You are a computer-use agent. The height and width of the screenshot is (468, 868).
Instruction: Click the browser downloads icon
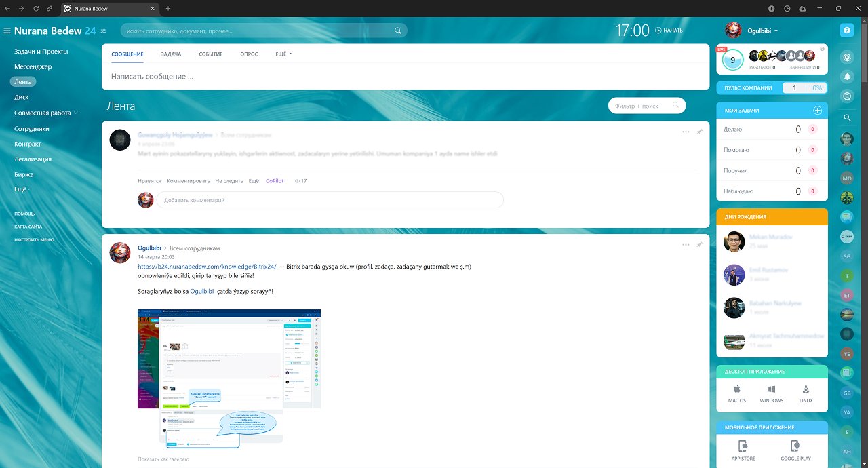coord(771,8)
